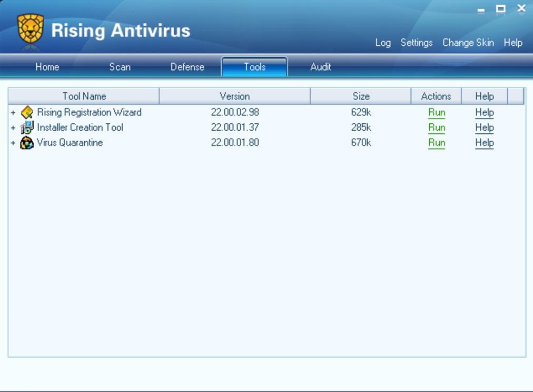Expand the Installer Creation Tool row
Screen dimensions: 533x392
pos(13,128)
